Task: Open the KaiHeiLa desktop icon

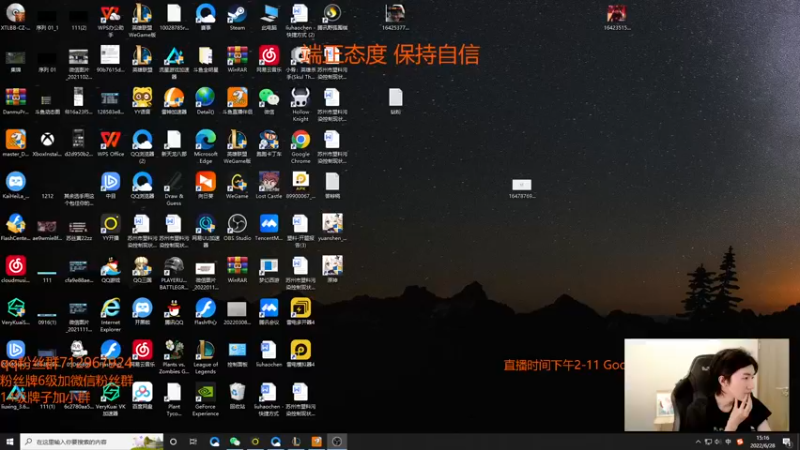Action: tap(16, 185)
